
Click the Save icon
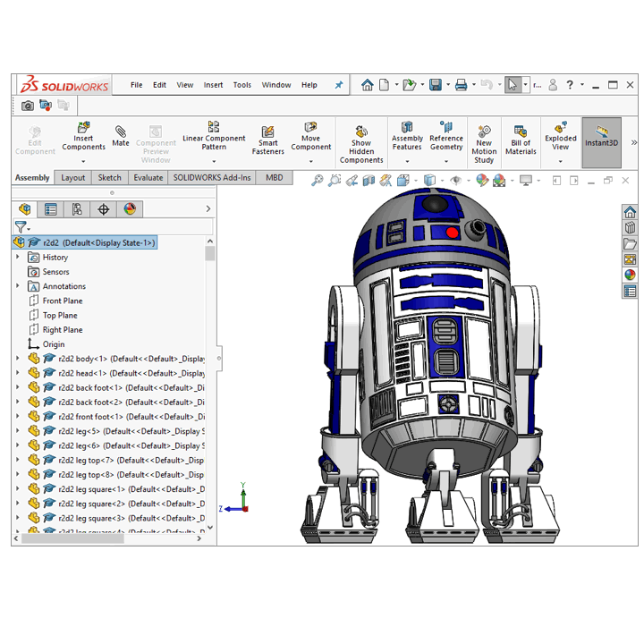[435, 85]
